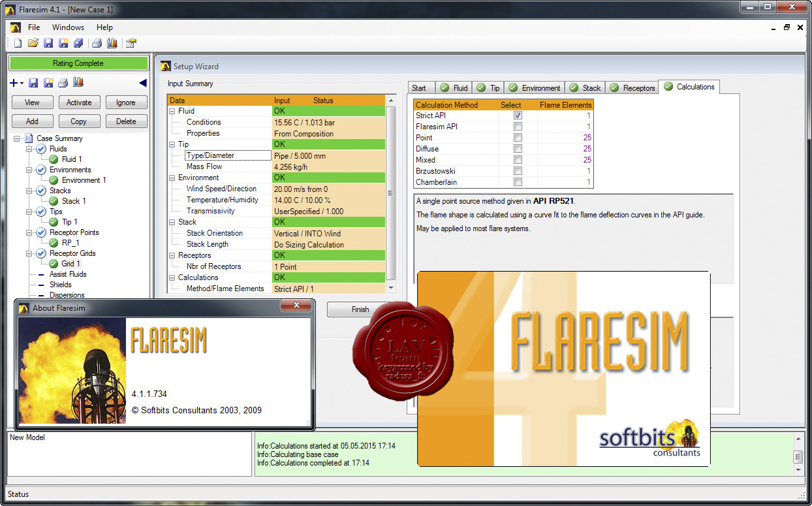The height and width of the screenshot is (506, 812).
Task: Check the Mixed calculation method
Action: (x=518, y=160)
